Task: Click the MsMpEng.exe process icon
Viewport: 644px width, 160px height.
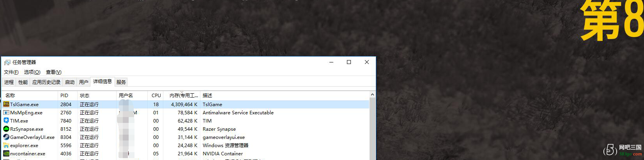Action: (6, 112)
